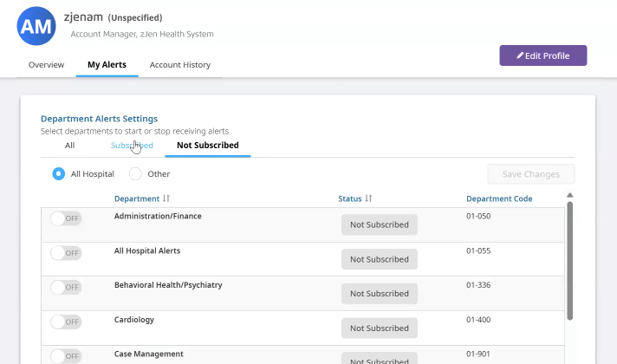Select the All Hospital radio button

click(x=59, y=173)
